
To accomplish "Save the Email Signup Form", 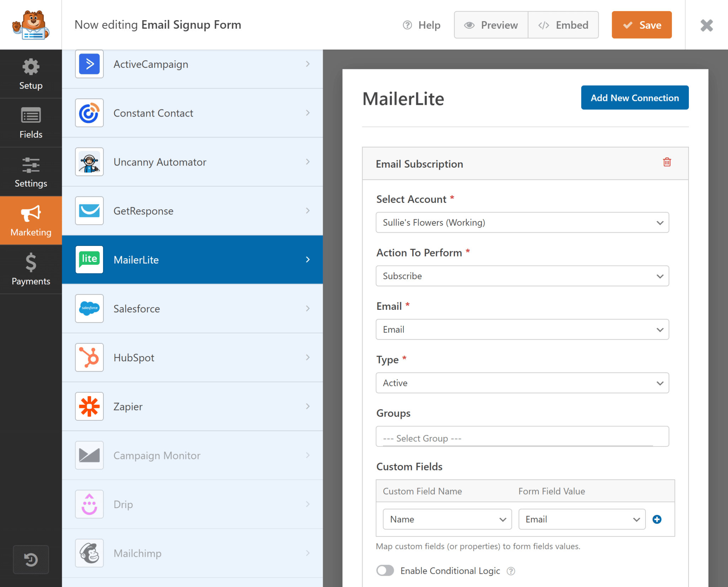I will pyautogui.click(x=641, y=25).
